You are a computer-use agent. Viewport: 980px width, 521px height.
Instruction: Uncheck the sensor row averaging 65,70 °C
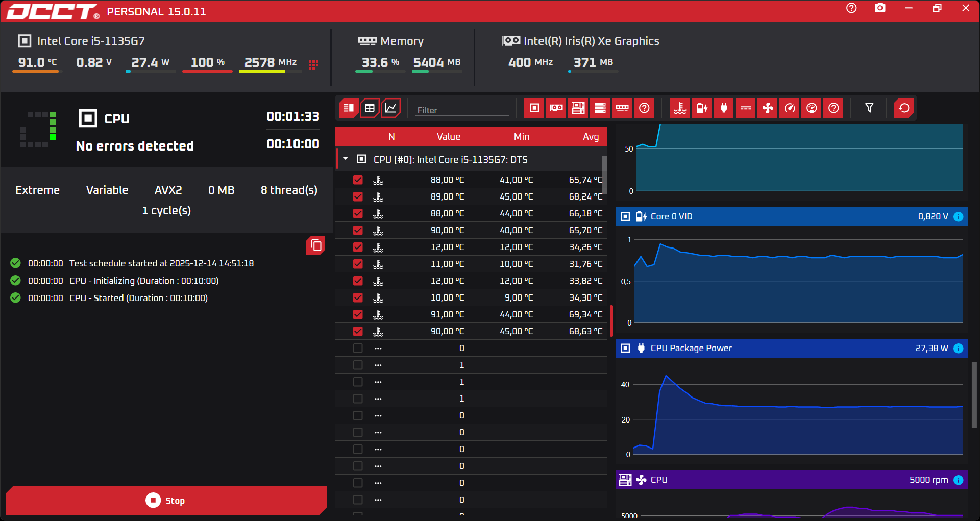pyautogui.click(x=358, y=231)
